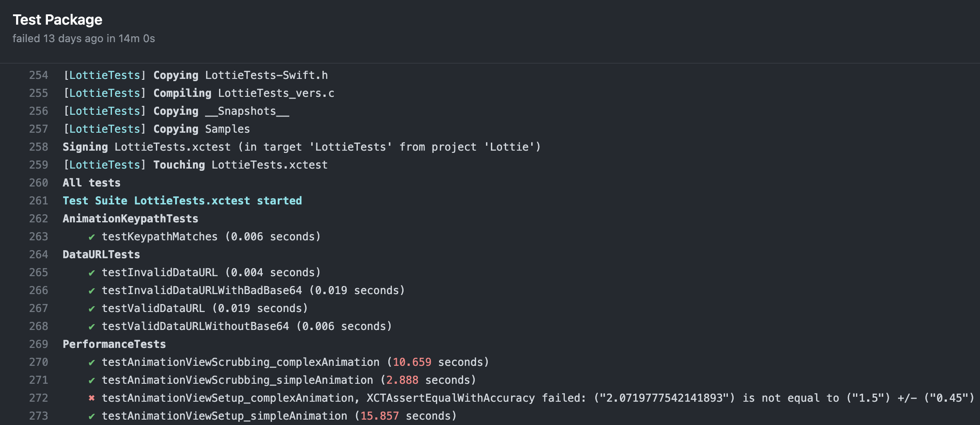980x425 pixels.
Task: Click 'Copying LottieTests-Swift.h' log line
Action: pyautogui.click(x=195, y=75)
